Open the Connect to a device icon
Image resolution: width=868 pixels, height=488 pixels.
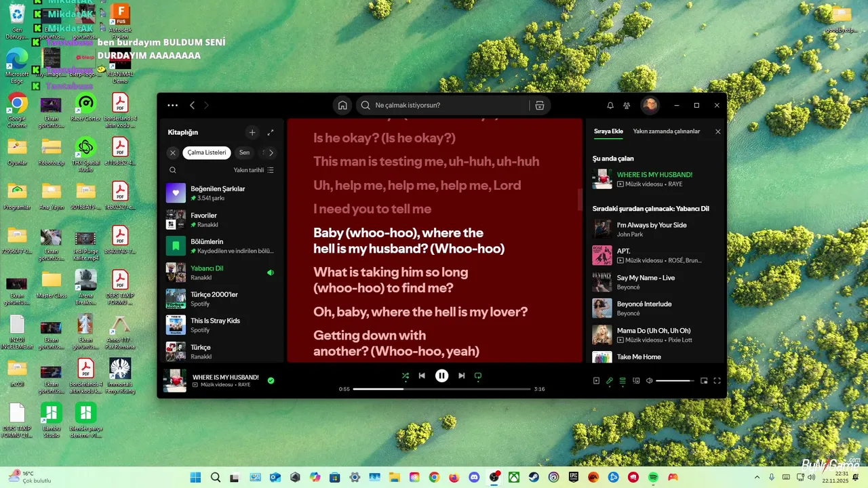[x=636, y=381]
